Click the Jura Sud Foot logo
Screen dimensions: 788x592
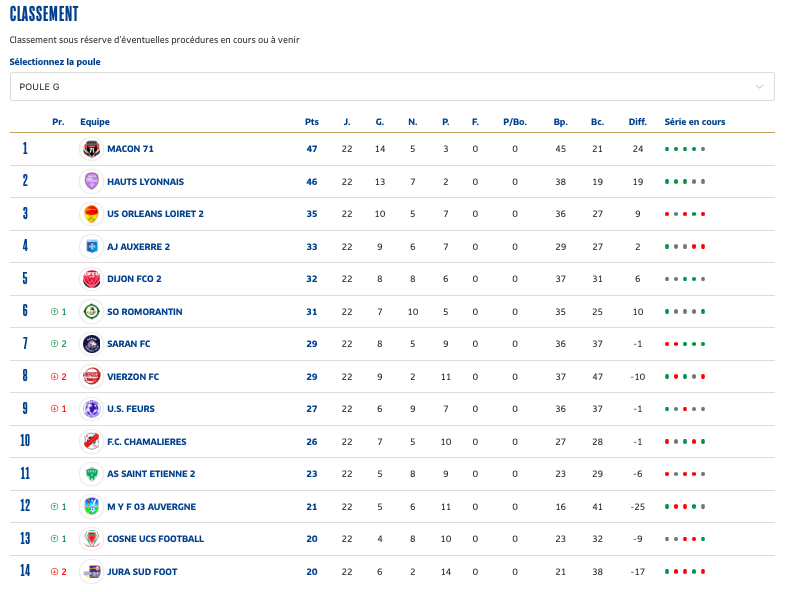pyautogui.click(x=91, y=572)
